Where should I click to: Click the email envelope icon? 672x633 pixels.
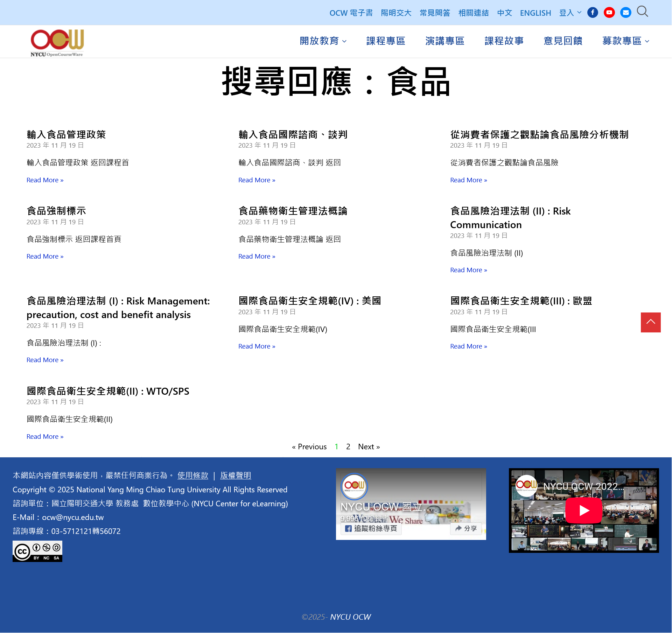pyautogui.click(x=625, y=13)
